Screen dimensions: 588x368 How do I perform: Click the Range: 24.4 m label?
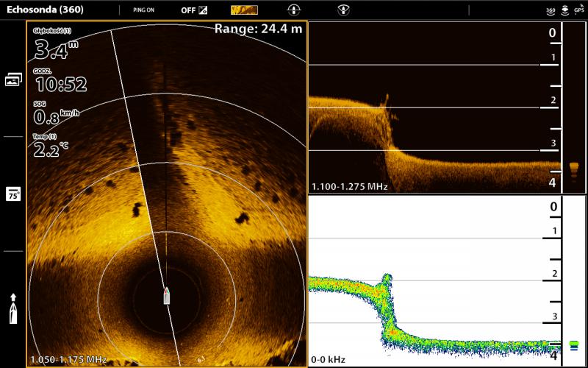tap(257, 29)
